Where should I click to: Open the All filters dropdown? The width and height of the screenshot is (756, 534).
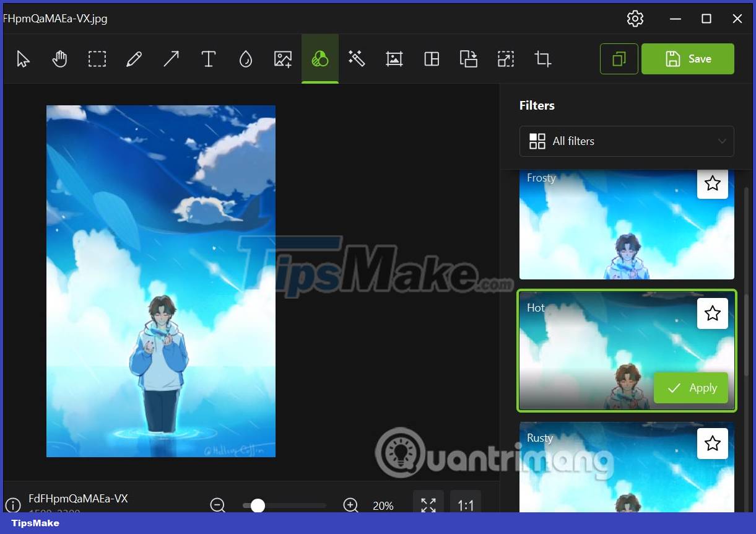click(627, 141)
